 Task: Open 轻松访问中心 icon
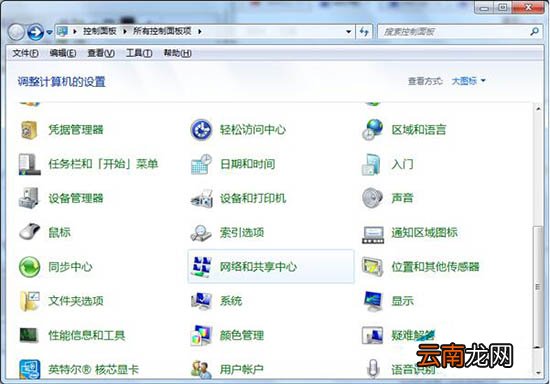point(201,130)
